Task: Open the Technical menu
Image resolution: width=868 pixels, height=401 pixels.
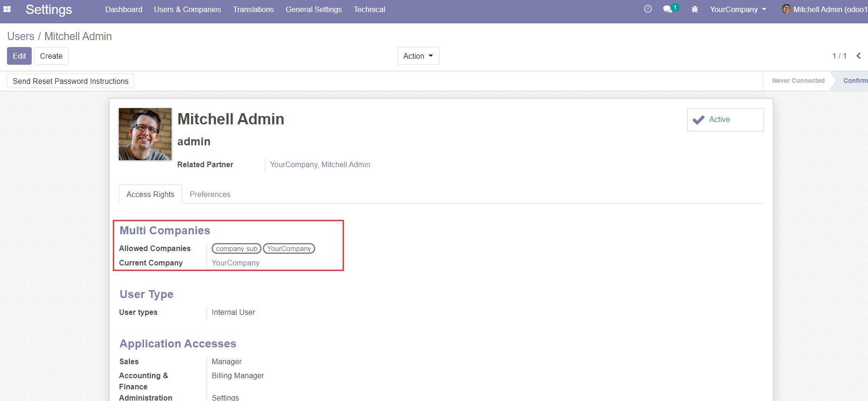Action: coord(369,9)
